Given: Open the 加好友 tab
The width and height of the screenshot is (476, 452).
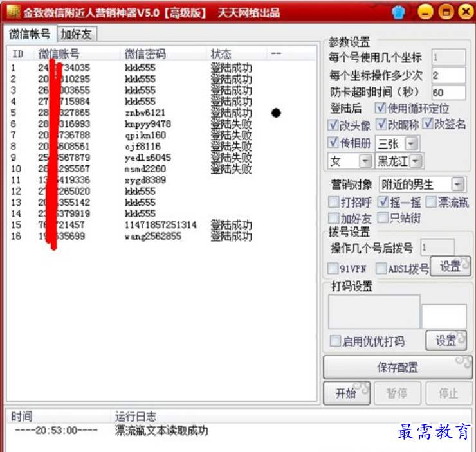Looking at the screenshot, I should click(x=77, y=34).
